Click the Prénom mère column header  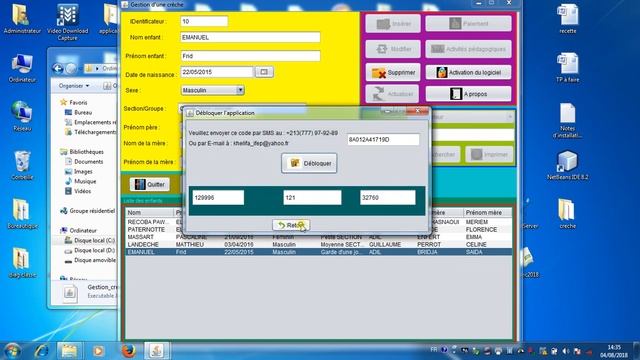coord(488,213)
